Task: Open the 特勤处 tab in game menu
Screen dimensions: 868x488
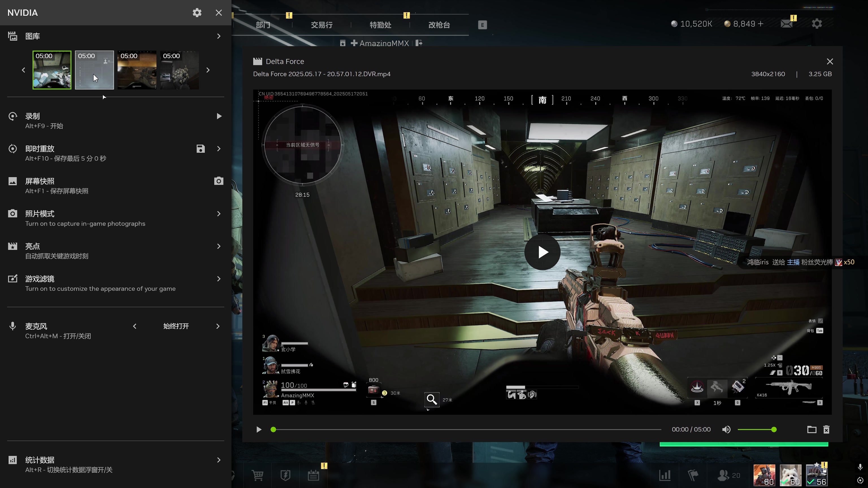Action: pyautogui.click(x=380, y=25)
